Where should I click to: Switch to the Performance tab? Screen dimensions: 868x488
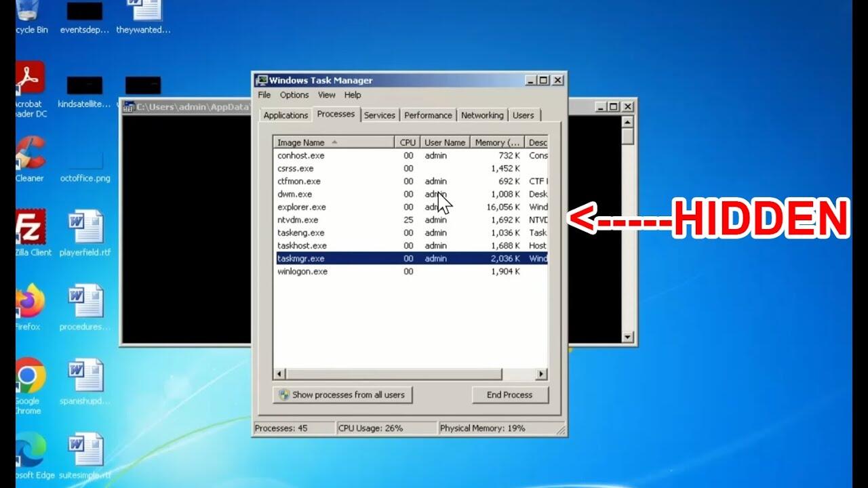pos(428,115)
